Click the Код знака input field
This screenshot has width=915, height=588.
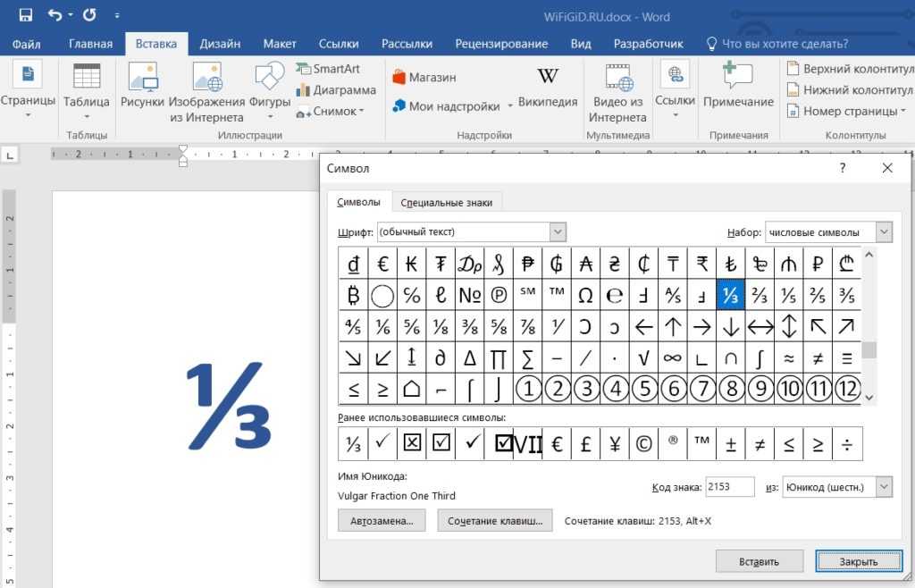point(729,487)
